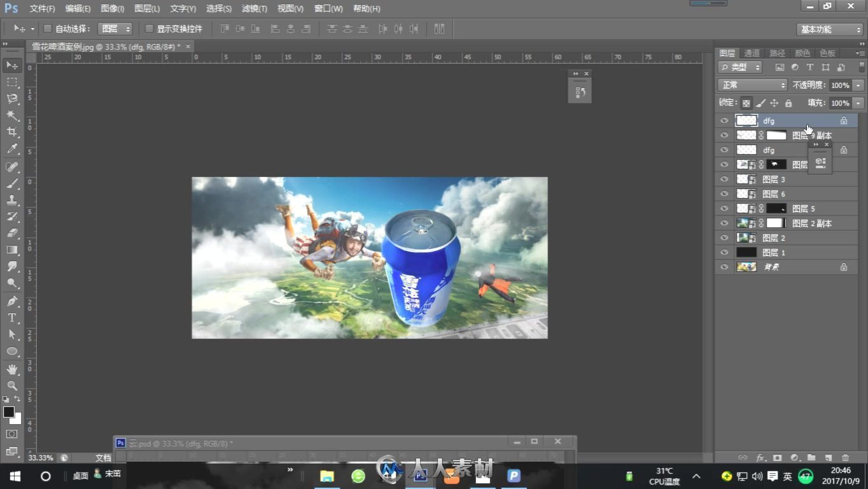Switch to 色板 swatches tab

pos(827,53)
